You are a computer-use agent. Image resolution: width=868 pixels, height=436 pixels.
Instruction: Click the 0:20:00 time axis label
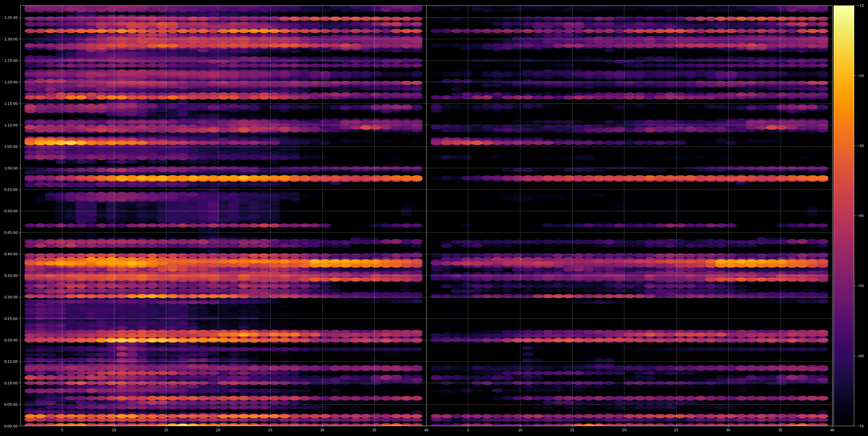pos(11,340)
